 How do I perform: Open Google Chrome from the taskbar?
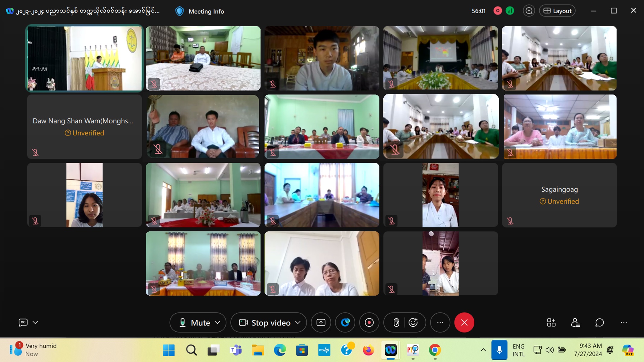[x=434, y=350]
